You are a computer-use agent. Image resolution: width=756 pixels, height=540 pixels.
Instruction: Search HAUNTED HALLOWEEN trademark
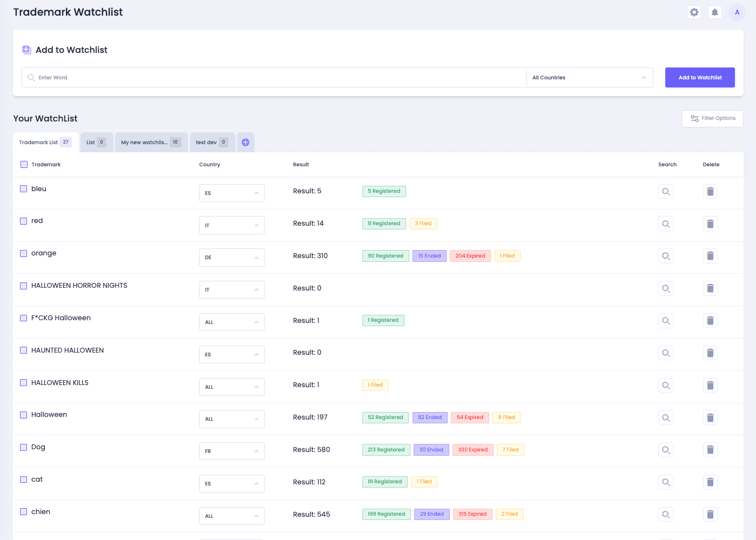pyautogui.click(x=666, y=353)
